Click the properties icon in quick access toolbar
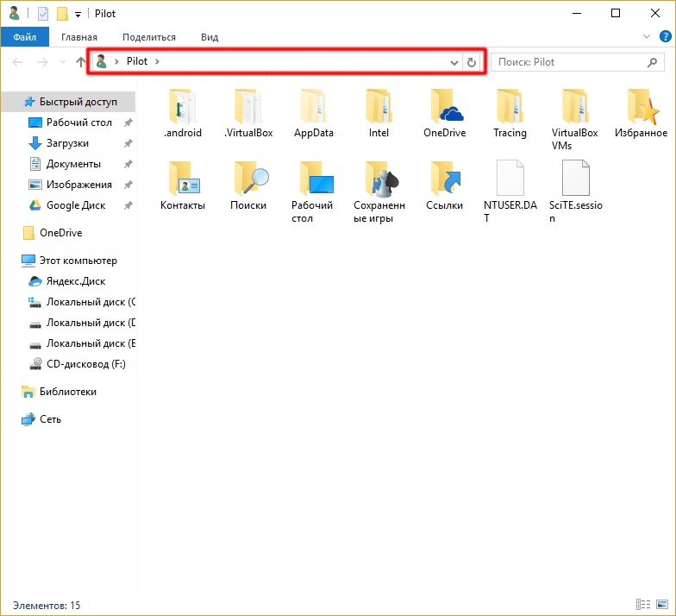The image size is (676, 616). coord(43,14)
